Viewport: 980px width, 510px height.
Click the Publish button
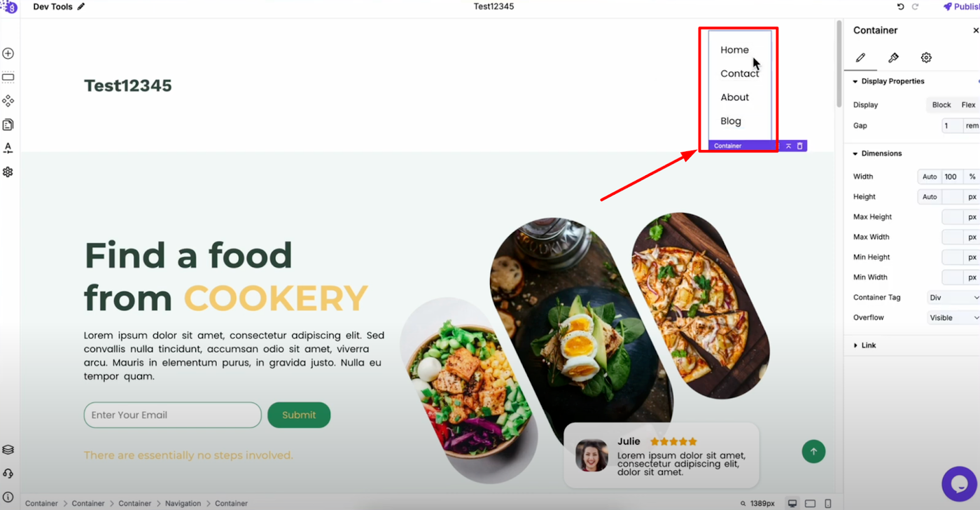point(961,6)
